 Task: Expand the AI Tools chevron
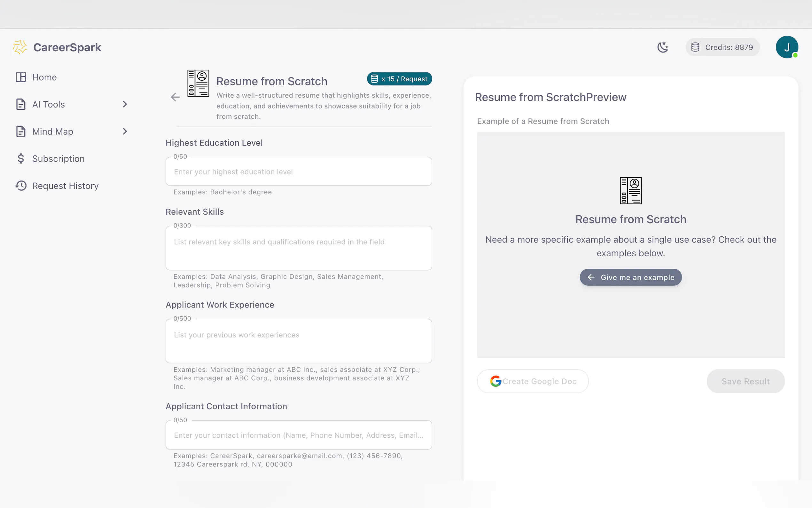(x=125, y=105)
